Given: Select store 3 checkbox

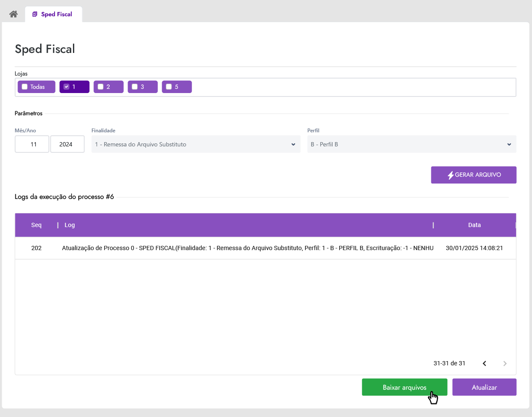Looking at the screenshot, I should 135,87.
